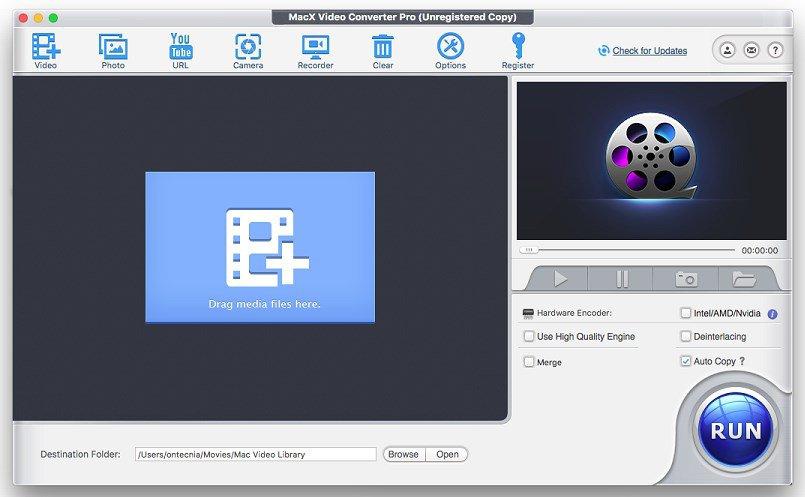This screenshot has width=805, height=497.
Task: Open the snapshot folder icon
Action: coord(744,279)
